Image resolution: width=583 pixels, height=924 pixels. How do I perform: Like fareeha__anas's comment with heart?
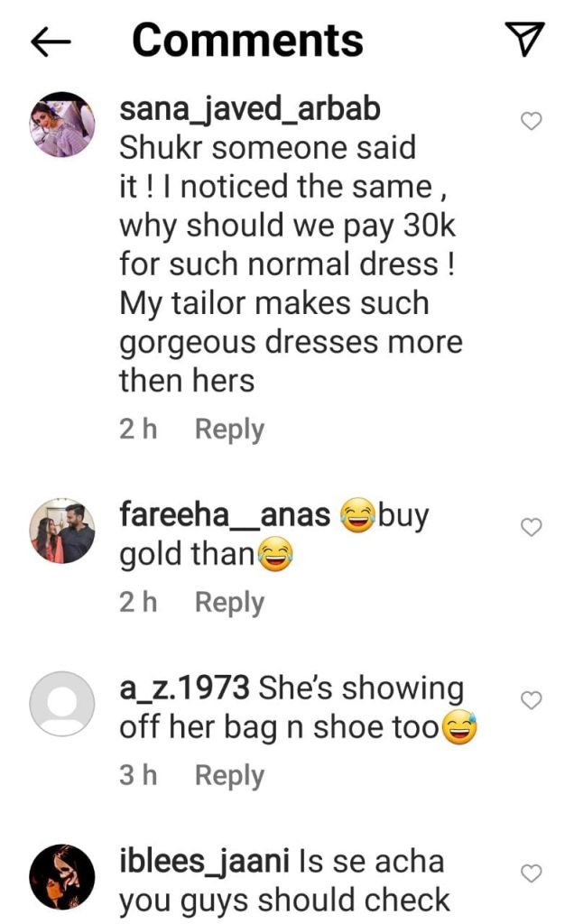(x=532, y=527)
